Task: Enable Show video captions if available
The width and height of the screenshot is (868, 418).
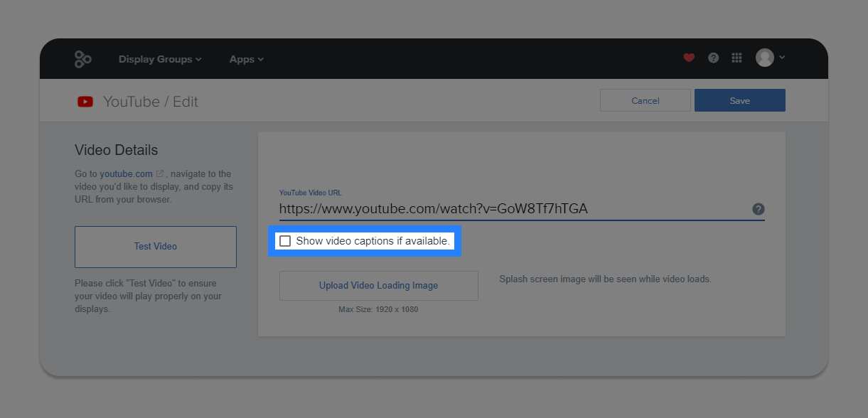Action: tap(285, 241)
